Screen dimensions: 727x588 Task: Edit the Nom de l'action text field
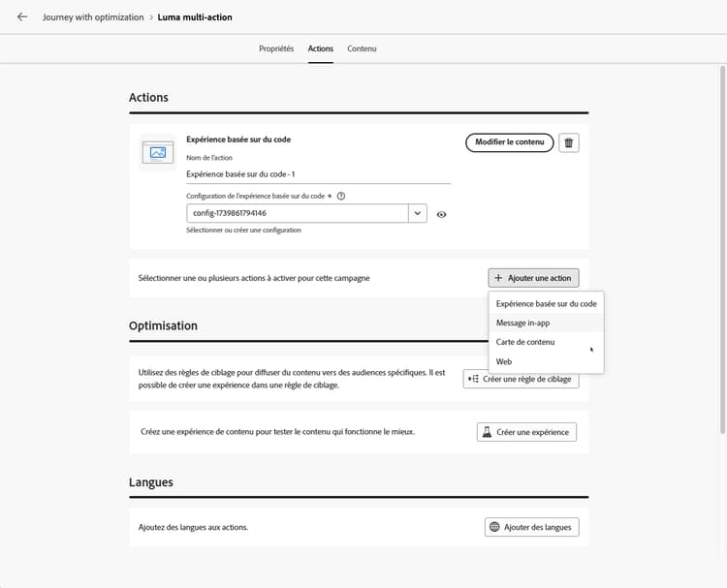point(318,174)
